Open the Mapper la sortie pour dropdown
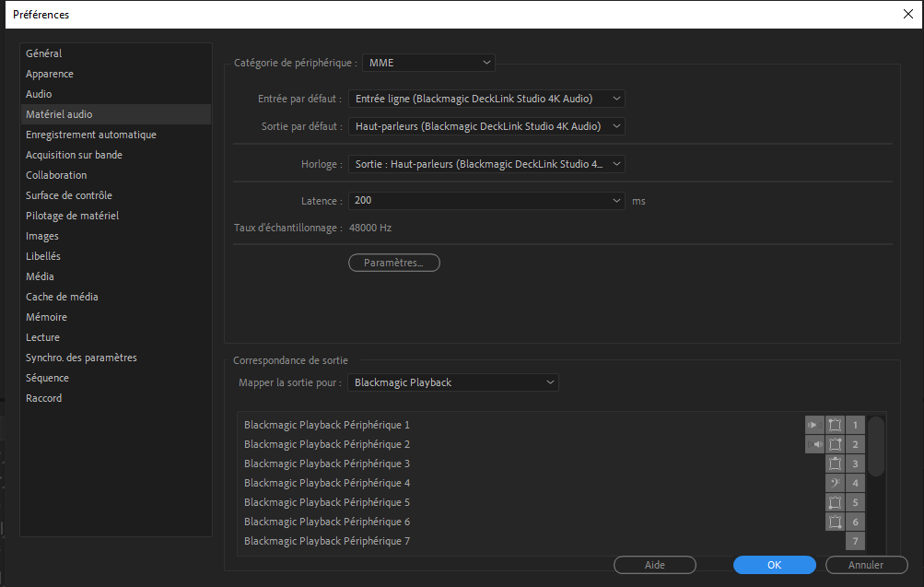 tap(452, 382)
